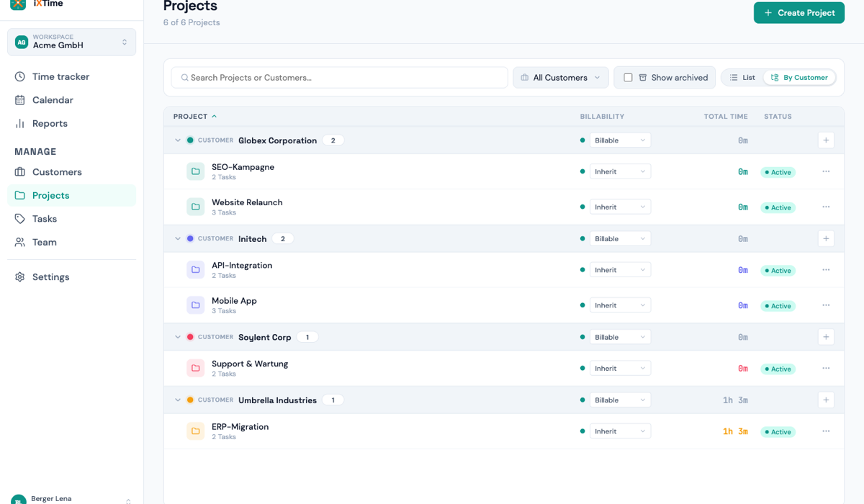Open more options for Support & Wartung

(x=826, y=368)
